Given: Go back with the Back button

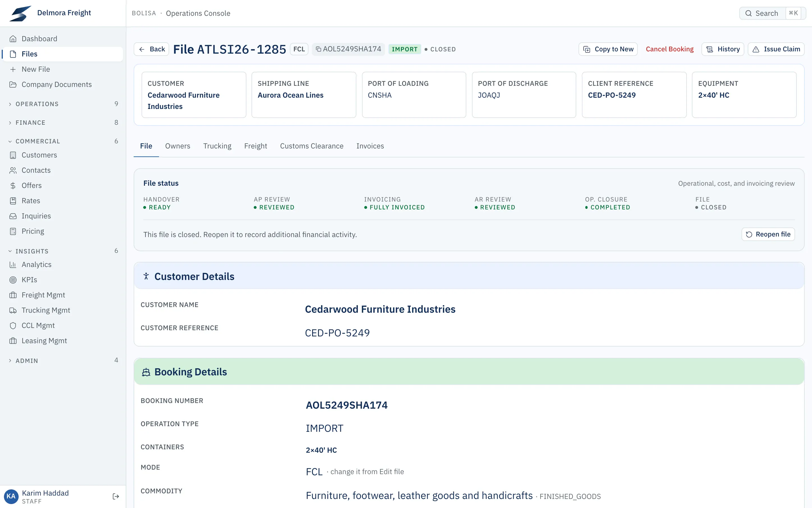Looking at the screenshot, I should point(151,49).
